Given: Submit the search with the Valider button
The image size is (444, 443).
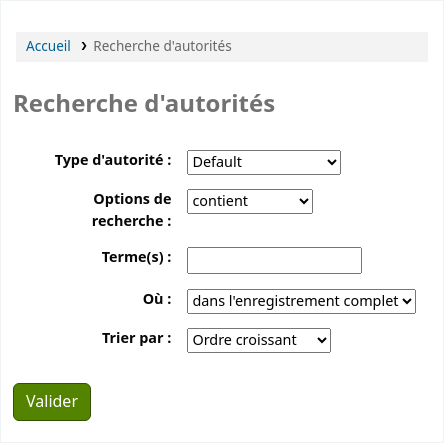Looking at the screenshot, I should coord(52,402).
